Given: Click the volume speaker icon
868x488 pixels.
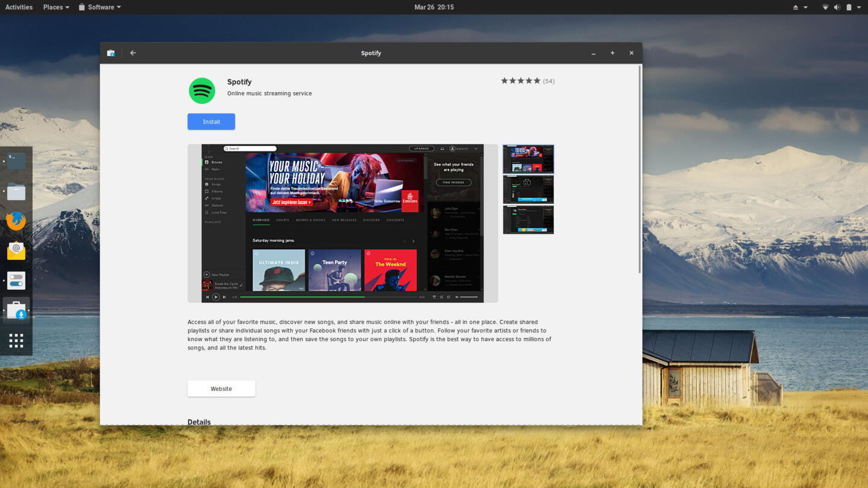Looking at the screenshot, I should [x=837, y=7].
